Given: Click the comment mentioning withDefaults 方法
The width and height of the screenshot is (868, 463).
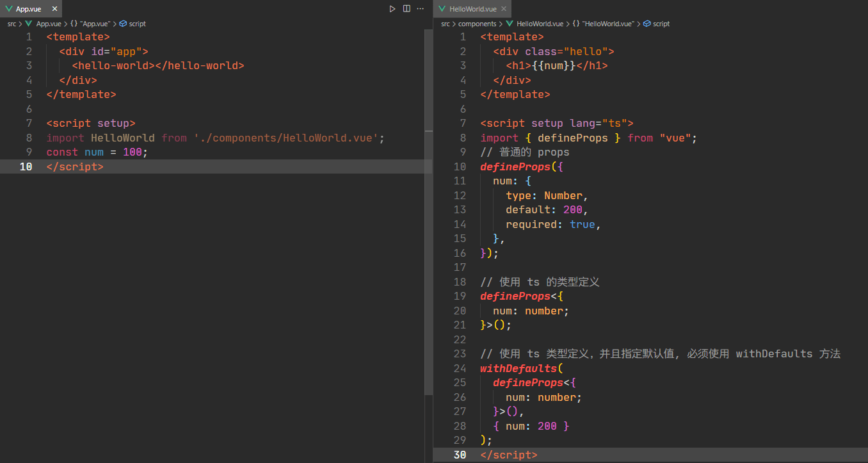Looking at the screenshot, I should pyautogui.click(x=660, y=354).
